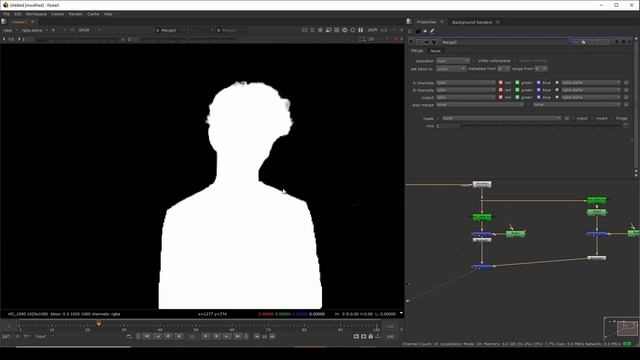The height and width of the screenshot is (360, 640).
Task: Toggle blue checkbox in output row
Action: [x=538, y=98]
